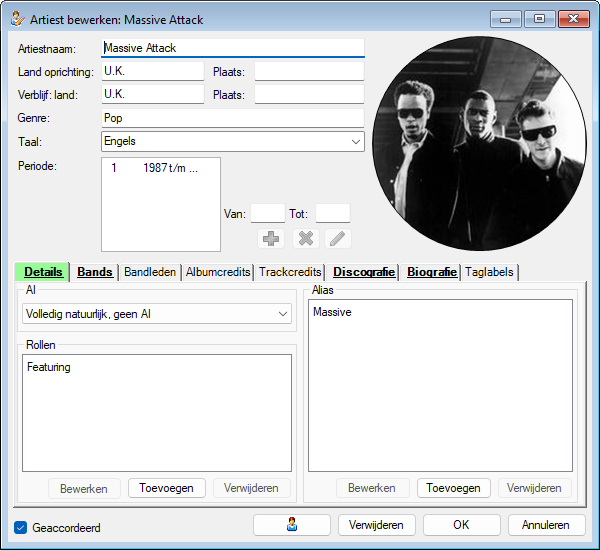
Task: Switch to the Discografie tab
Action: [364, 272]
